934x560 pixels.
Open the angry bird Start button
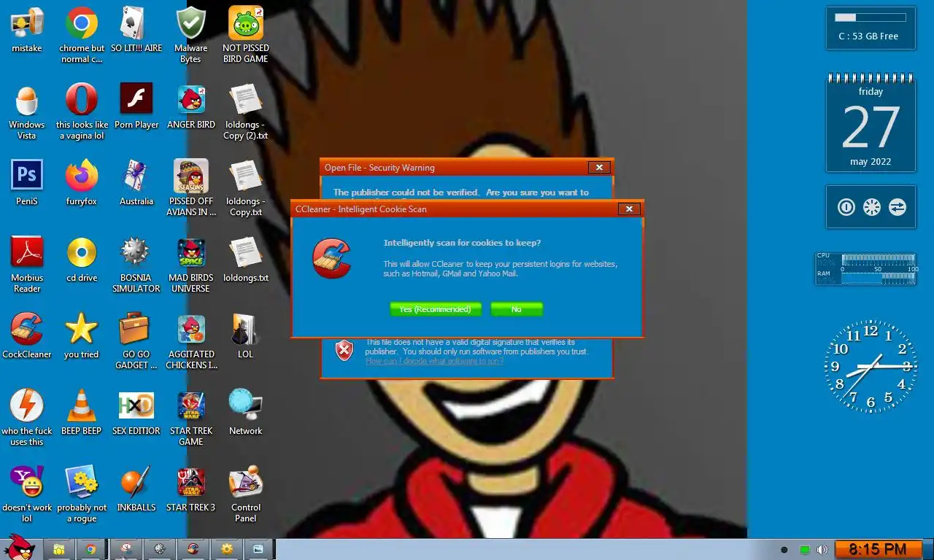coord(19,547)
